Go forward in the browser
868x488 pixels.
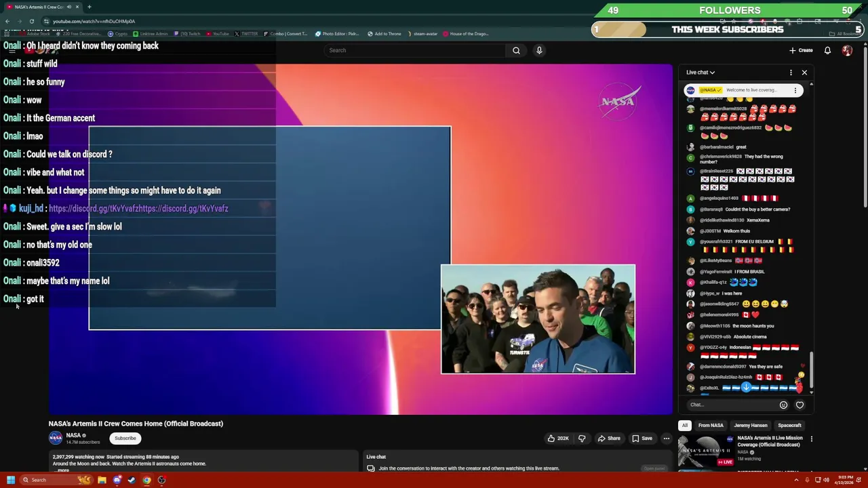point(19,21)
